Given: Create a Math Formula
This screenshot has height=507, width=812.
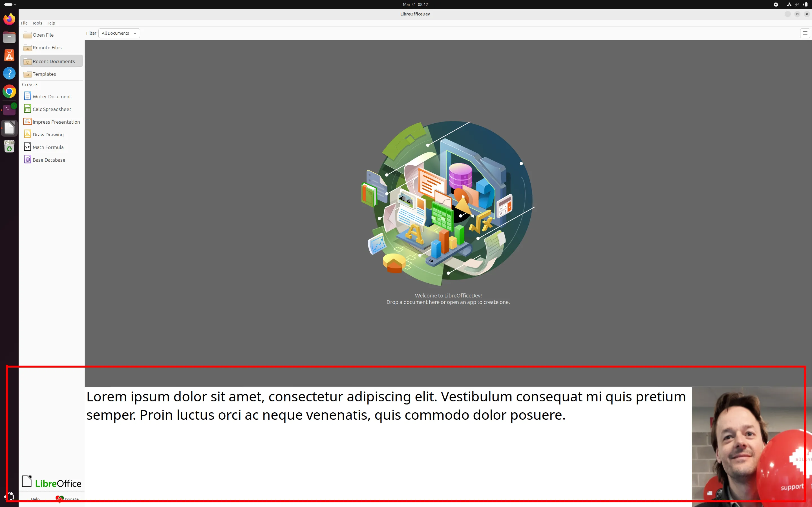Looking at the screenshot, I should (x=48, y=148).
